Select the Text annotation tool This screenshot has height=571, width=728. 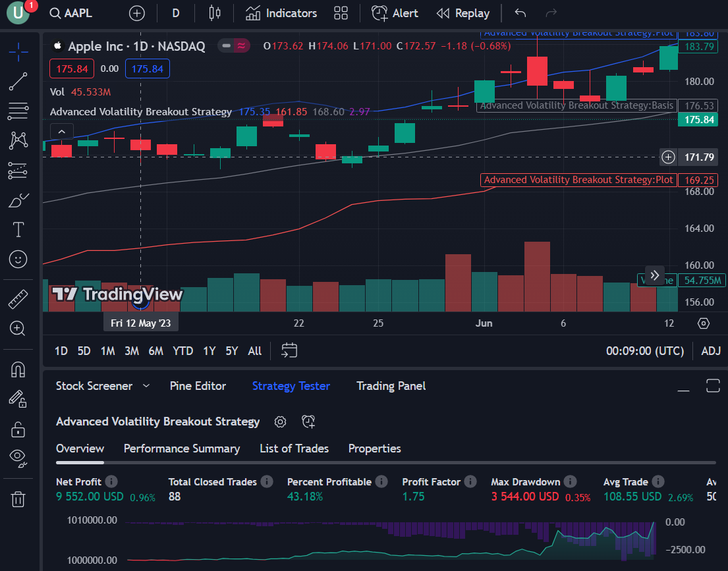point(18,229)
